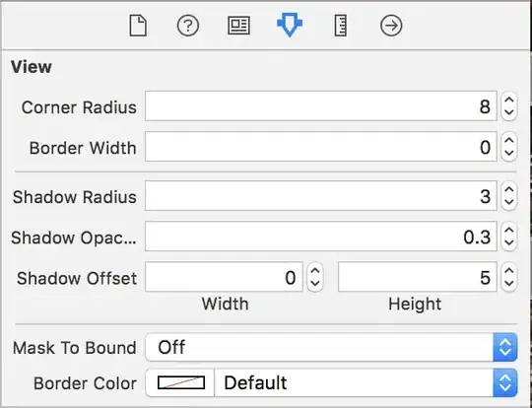Switch to the Size inspector ruler icon
Screen dimensions: 532x408
click(340, 26)
